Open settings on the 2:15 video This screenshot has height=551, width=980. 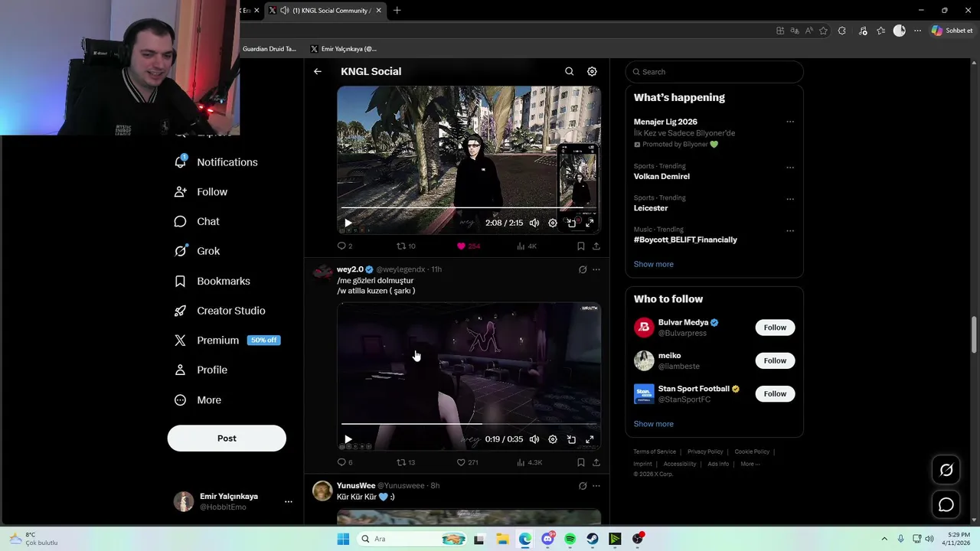point(553,223)
